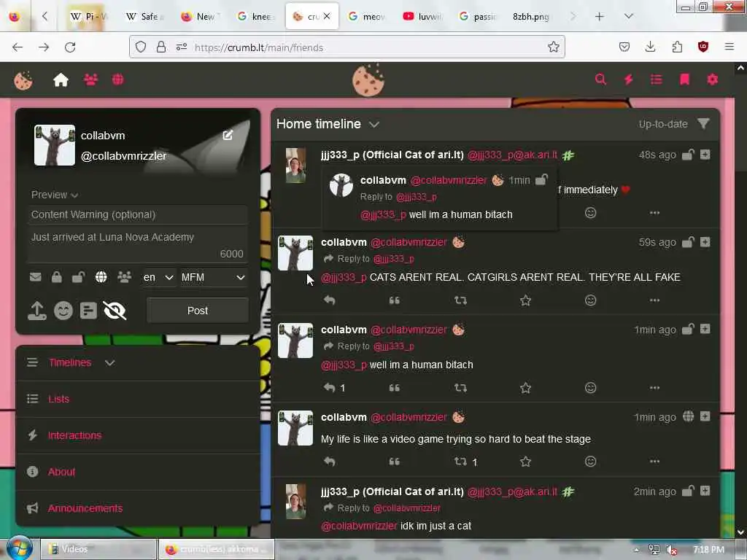Open timeline filter funnel icon

click(703, 124)
